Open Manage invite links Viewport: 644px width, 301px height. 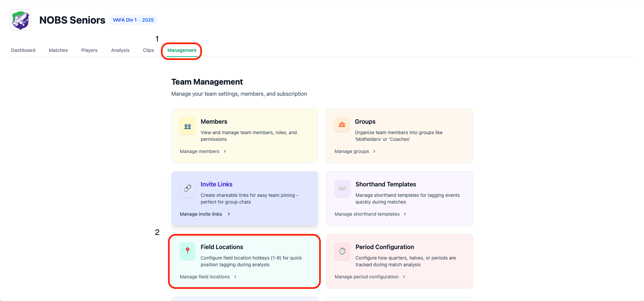(x=201, y=214)
